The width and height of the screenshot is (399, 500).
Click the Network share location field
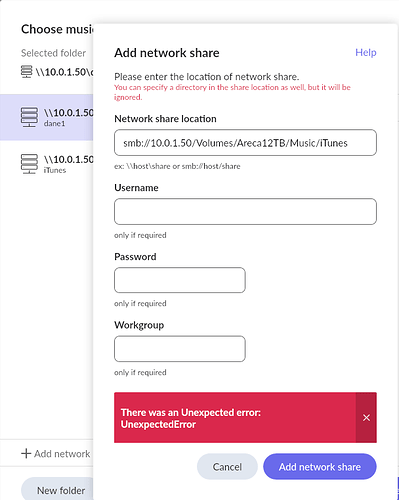[245, 143]
